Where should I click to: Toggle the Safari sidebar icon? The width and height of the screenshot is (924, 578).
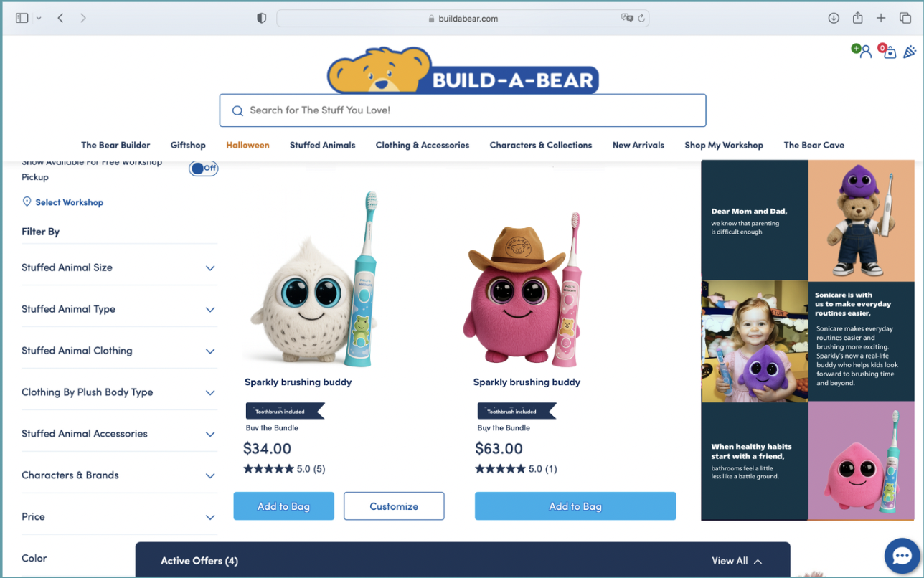(x=22, y=18)
